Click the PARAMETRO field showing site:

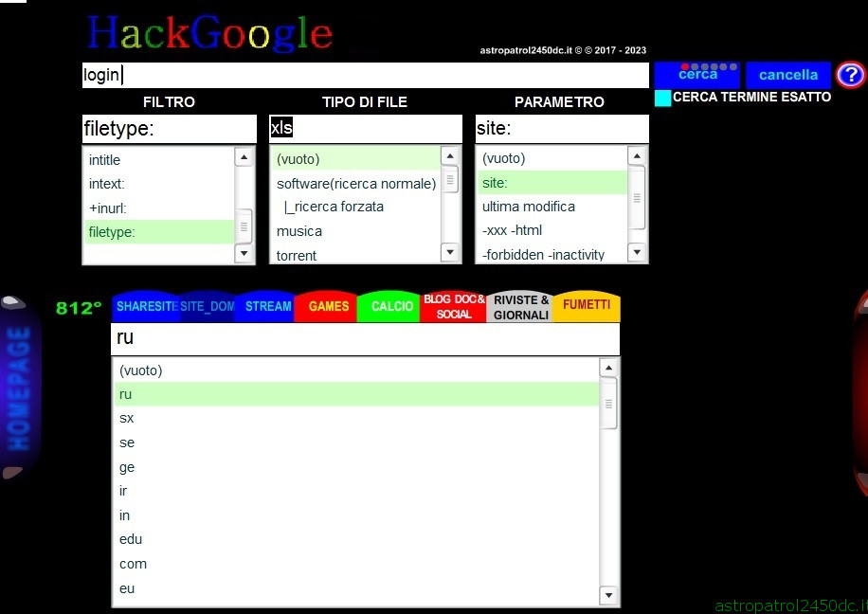(x=562, y=129)
